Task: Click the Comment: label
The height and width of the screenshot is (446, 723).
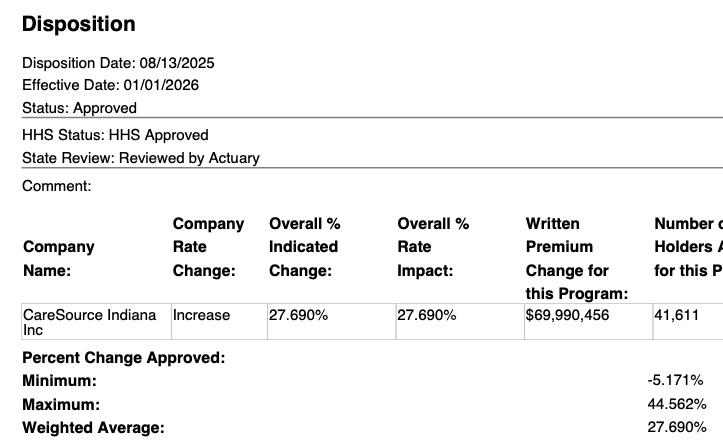Action: tap(56, 186)
